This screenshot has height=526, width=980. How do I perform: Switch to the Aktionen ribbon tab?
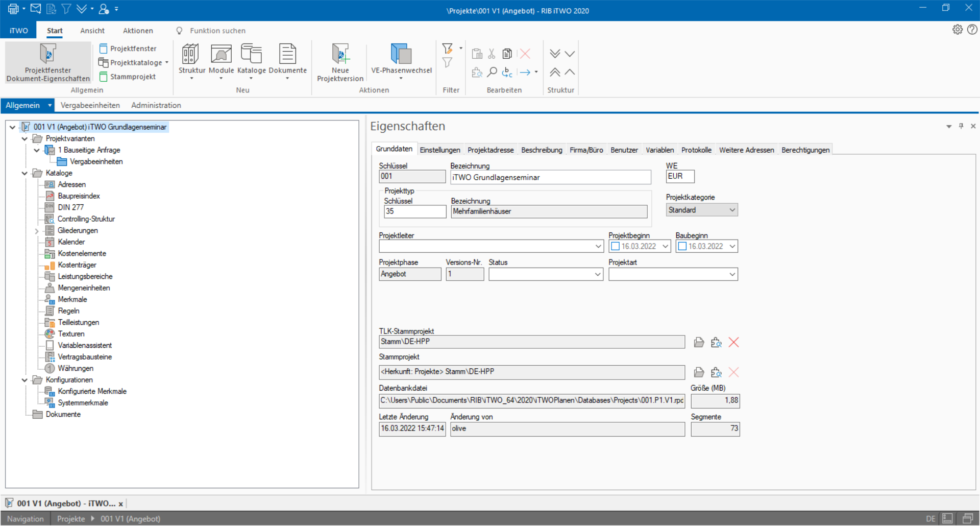pyautogui.click(x=138, y=31)
